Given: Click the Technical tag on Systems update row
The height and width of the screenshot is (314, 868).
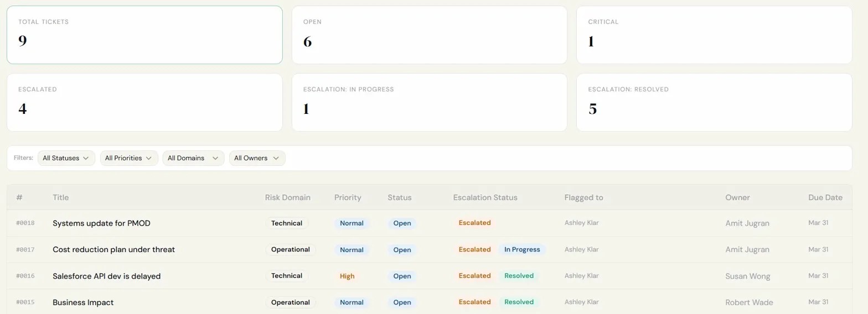Looking at the screenshot, I should [287, 223].
